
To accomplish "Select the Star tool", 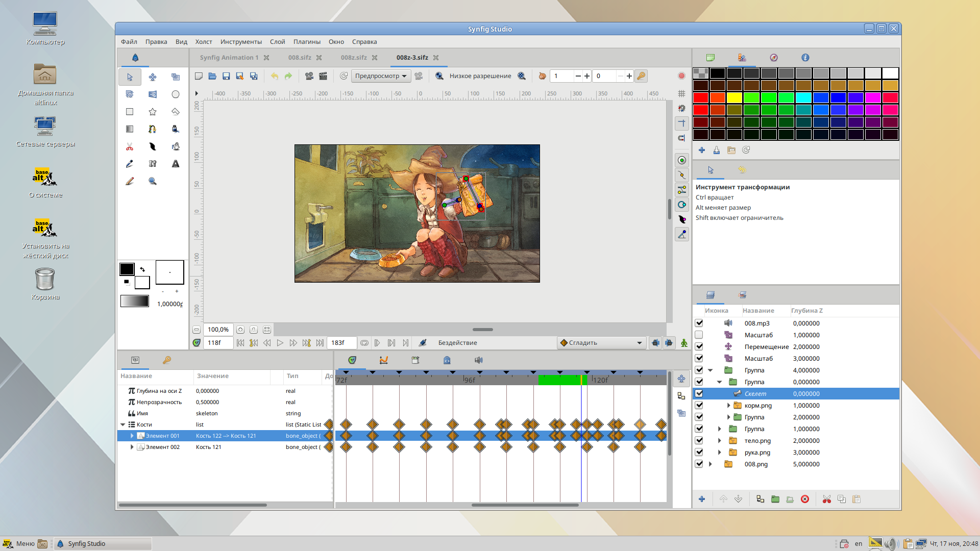I will [153, 112].
